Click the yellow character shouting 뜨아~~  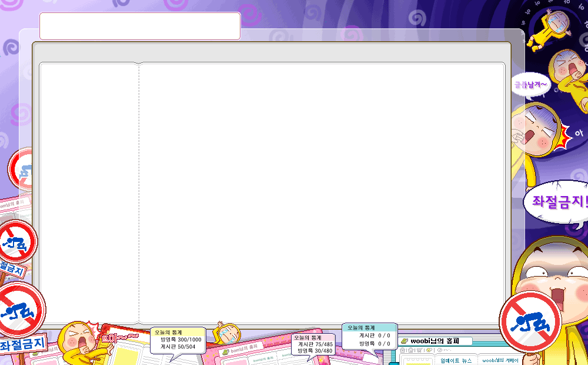[78, 341]
